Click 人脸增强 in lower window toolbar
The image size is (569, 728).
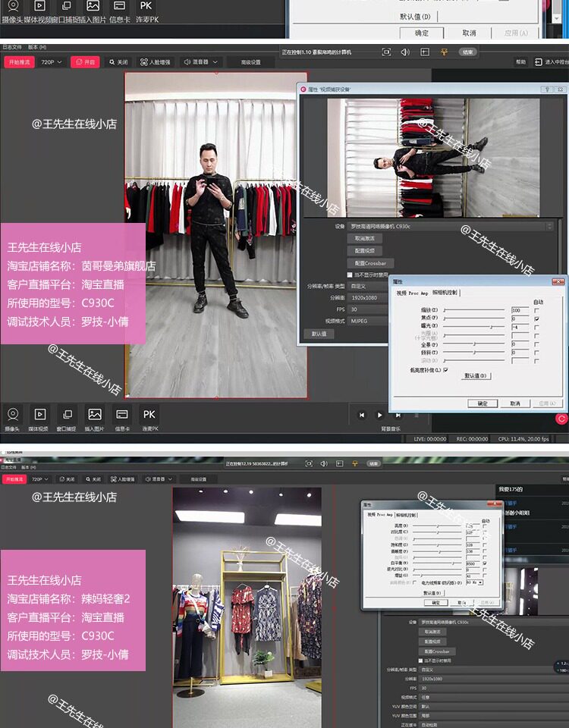click(123, 479)
